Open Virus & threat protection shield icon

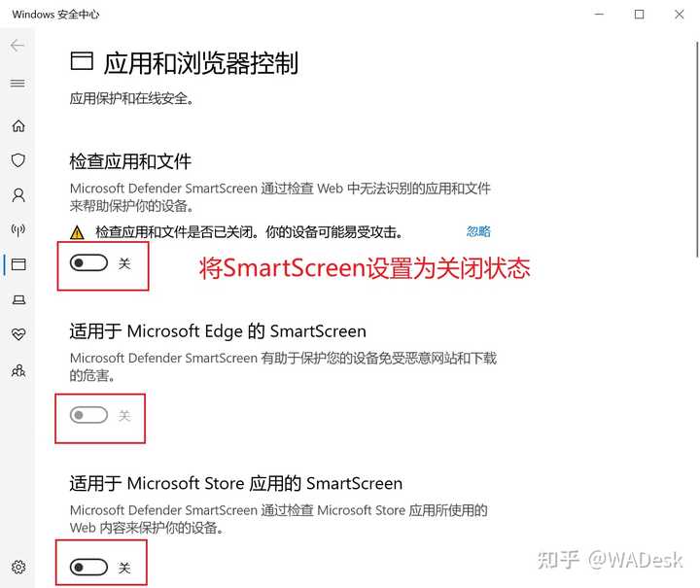point(18,160)
